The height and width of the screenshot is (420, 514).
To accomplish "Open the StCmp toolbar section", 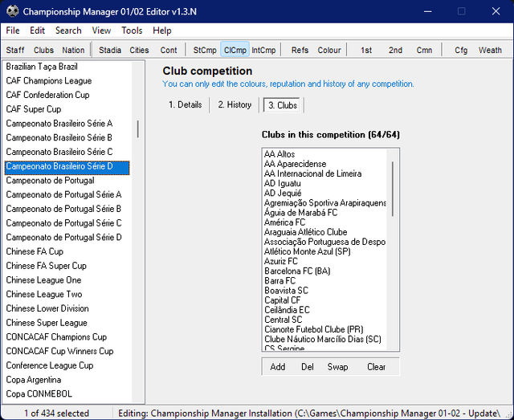I will 205,50.
